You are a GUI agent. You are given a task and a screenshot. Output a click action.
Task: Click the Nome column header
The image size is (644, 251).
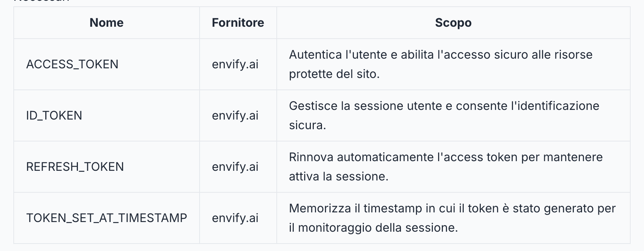(106, 23)
